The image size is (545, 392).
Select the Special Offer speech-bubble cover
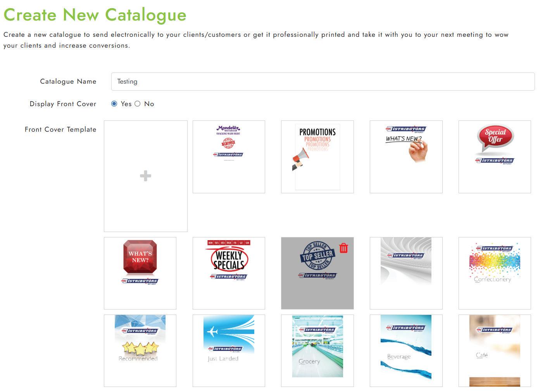tap(495, 156)
